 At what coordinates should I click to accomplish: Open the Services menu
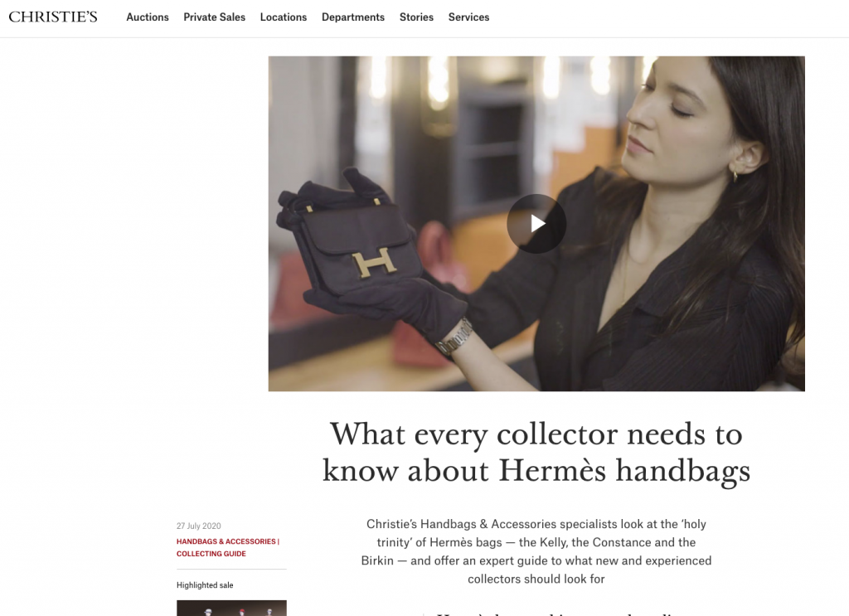pos(468,17)
